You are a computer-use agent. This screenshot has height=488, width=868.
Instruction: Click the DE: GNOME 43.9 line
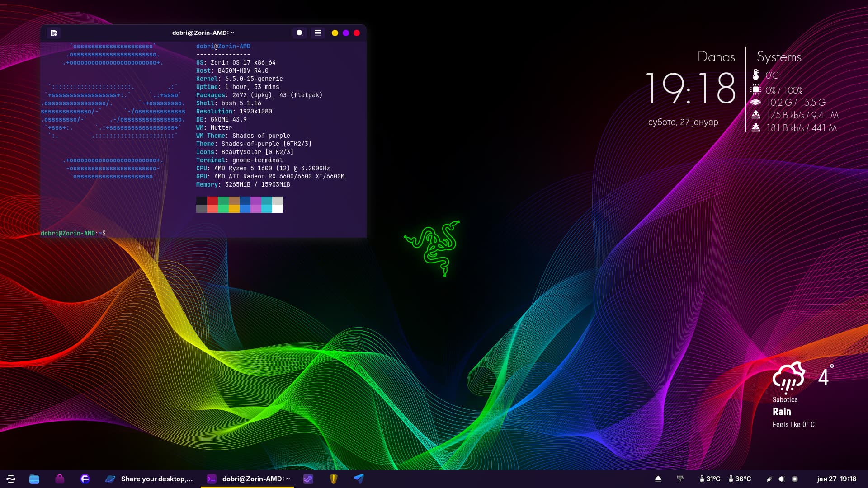(x=222, y=120)
